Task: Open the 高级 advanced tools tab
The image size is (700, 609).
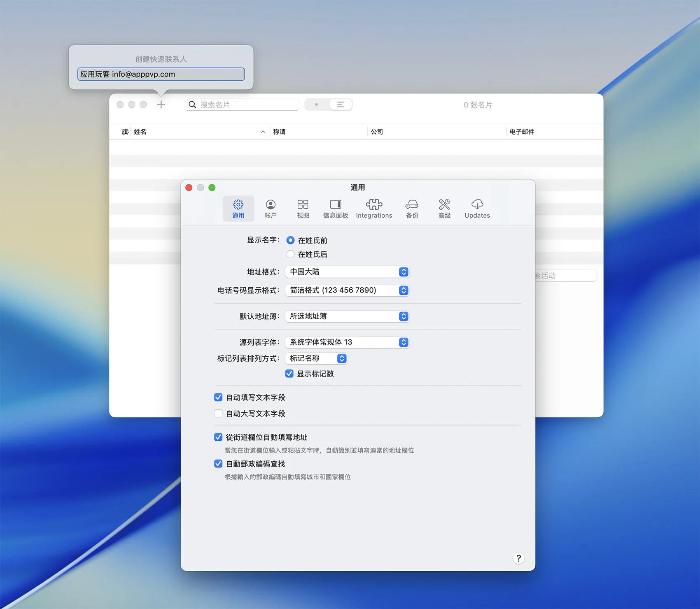Action: pos(444,209)
